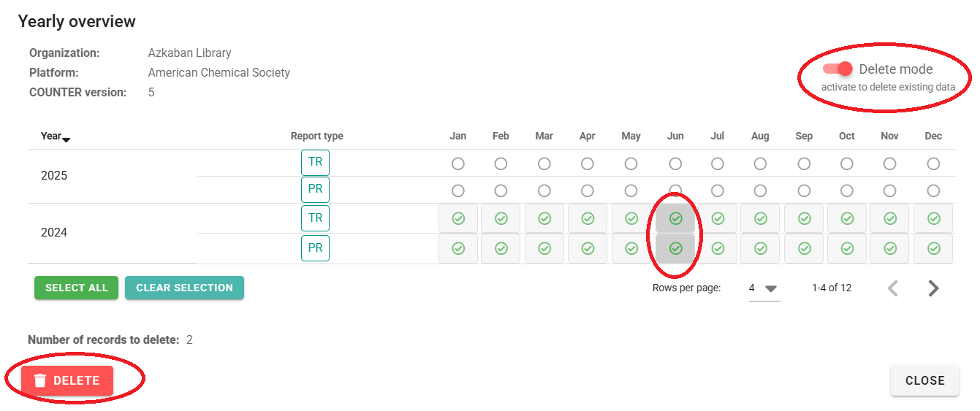Viewport: 980px width, 411px height.
Task: Click the 2025 TR January empty circle
Action: [458, 164]
